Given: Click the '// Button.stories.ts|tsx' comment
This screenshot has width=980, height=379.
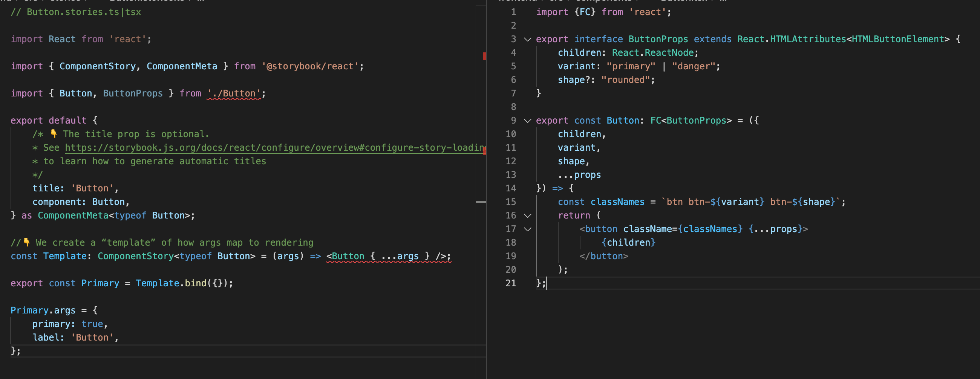Looking at the screenshot, I should 76,12.
